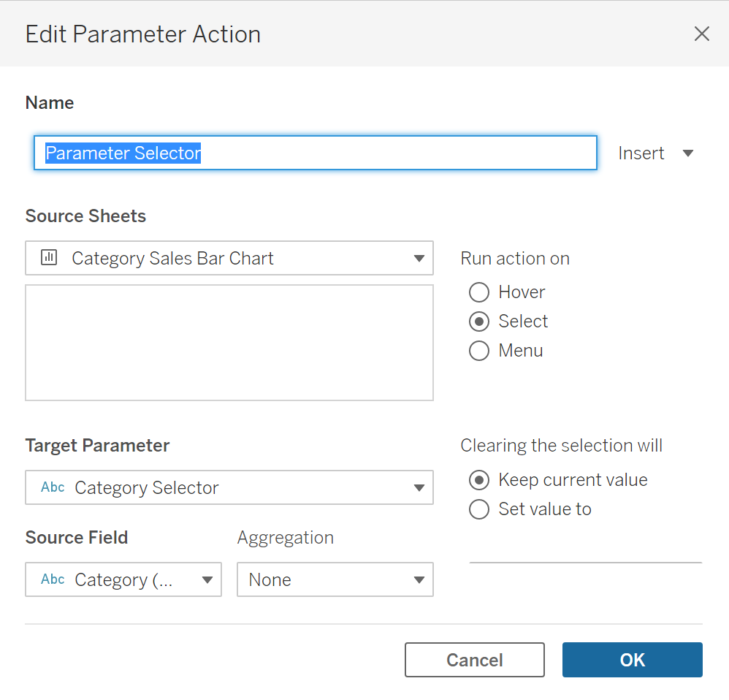Close the Edit Parameter Action dialog

(x=701, y=34)
